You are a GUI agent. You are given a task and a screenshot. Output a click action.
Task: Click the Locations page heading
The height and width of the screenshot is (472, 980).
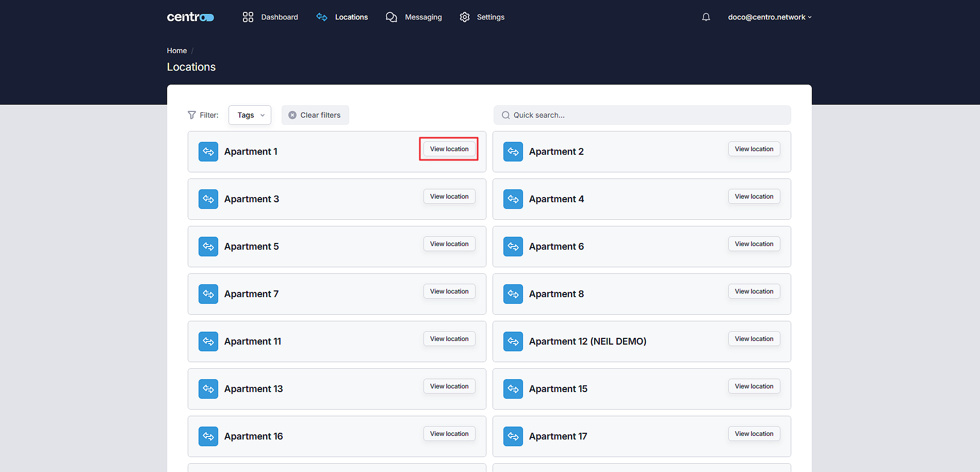[x=191, y=67]
